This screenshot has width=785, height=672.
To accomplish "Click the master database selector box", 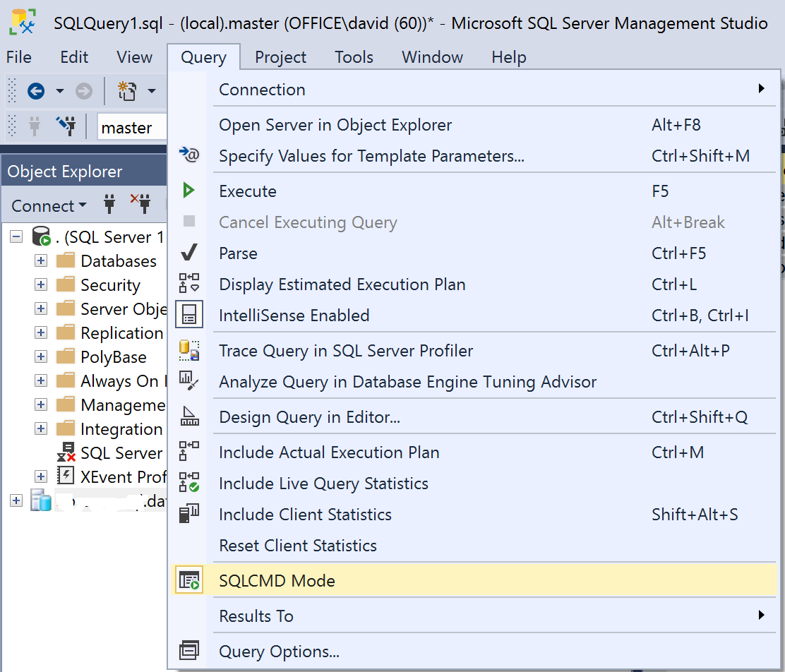I will point(131,127).
